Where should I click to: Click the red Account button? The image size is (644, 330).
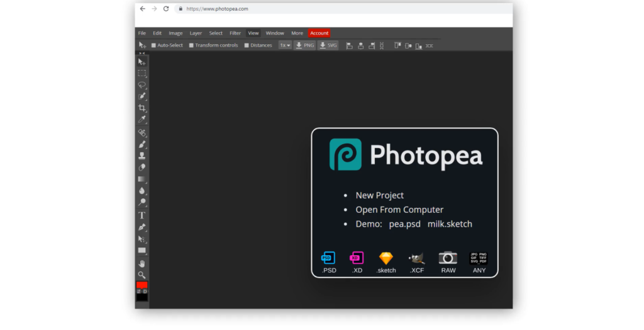point(319,33)
